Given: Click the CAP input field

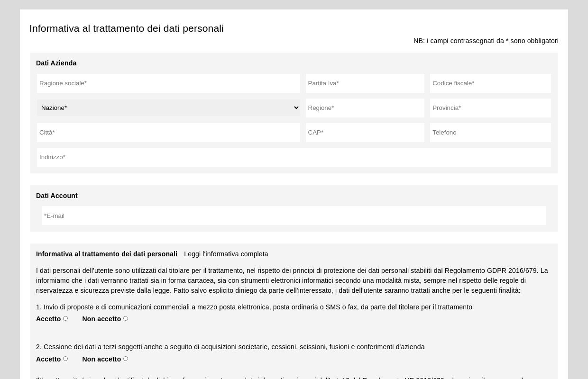Looking at the screenshot, I should pos(365,133).
